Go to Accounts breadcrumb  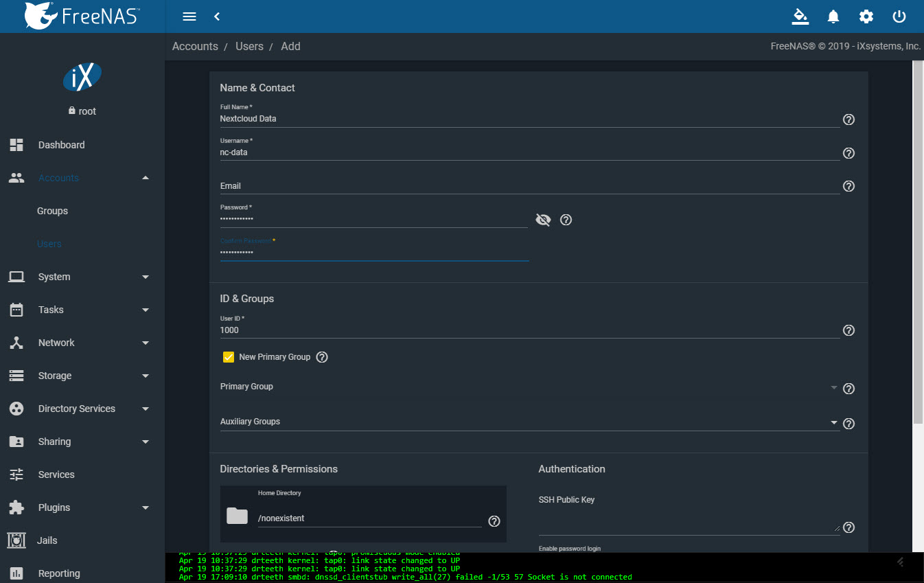[195, 47]
